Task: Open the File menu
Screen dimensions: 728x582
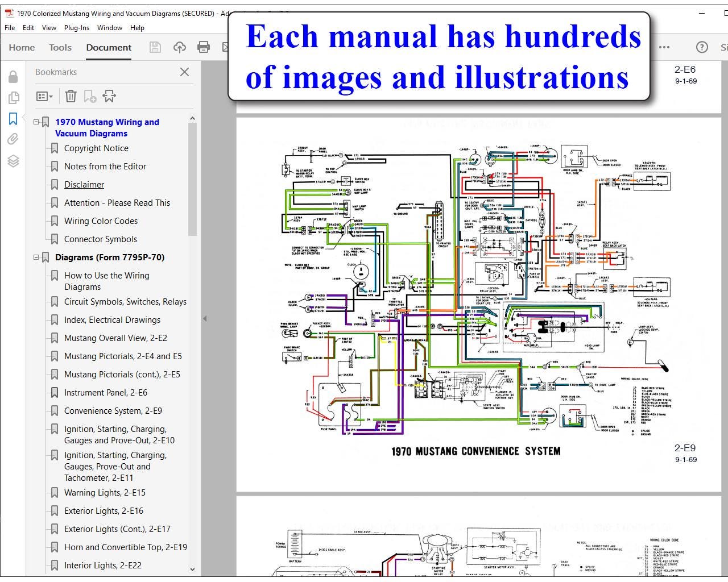Action: (x=10, y=27)
